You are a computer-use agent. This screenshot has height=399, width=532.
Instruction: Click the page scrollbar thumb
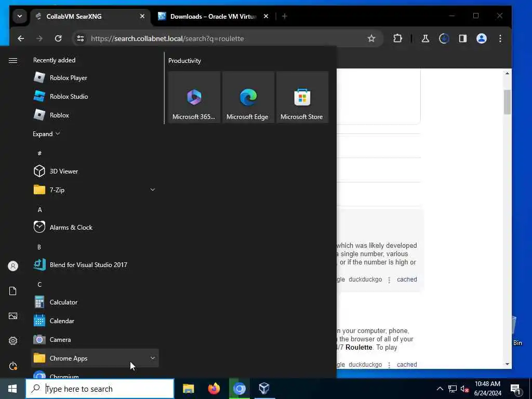[x=507, y=102]
